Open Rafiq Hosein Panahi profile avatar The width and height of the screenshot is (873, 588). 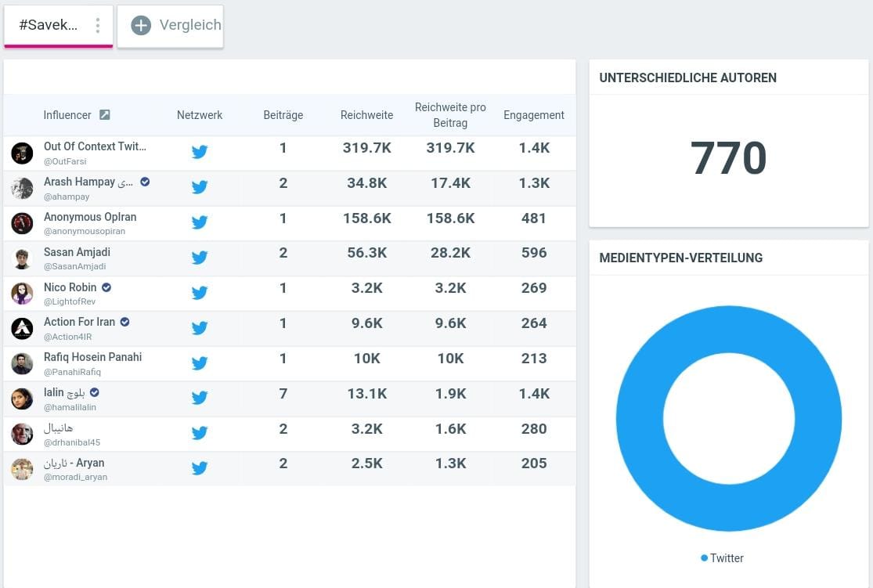(x=22, y=363)
